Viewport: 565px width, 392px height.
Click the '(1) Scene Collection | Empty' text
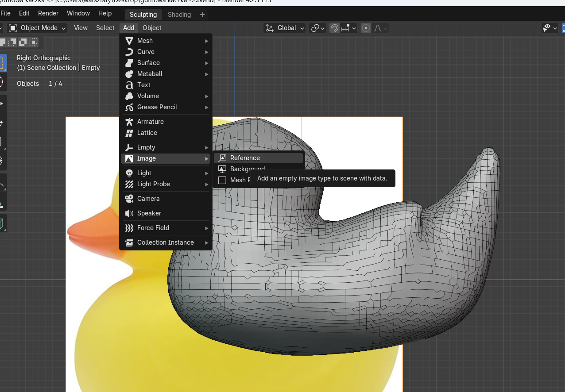(58, 68)
